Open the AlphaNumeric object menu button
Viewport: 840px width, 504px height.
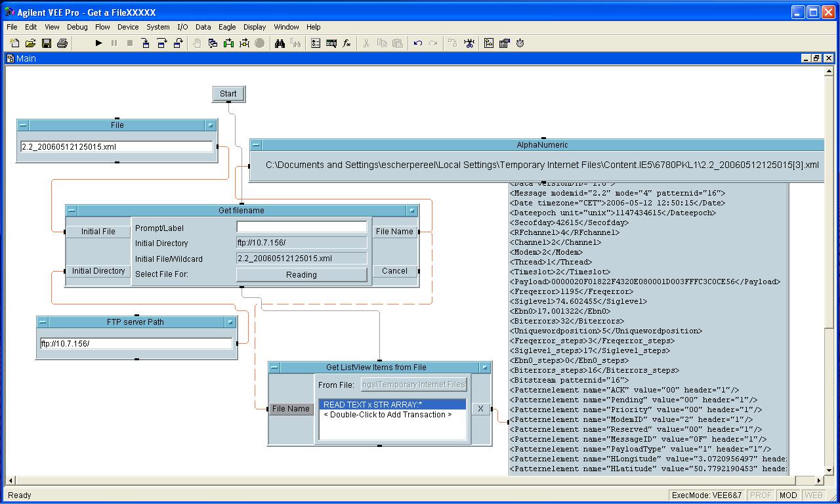pos(257,145)
